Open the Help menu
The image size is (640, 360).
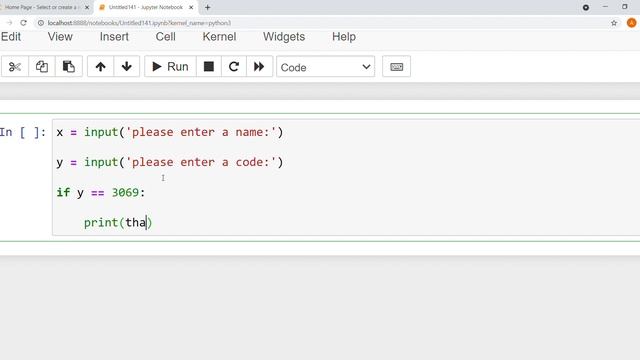tap(344, 37)
